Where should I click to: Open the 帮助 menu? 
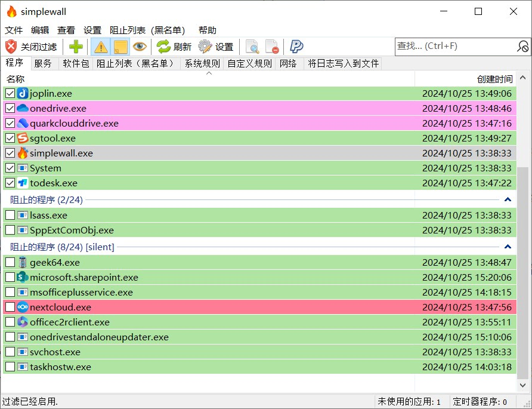pos(206,30)
